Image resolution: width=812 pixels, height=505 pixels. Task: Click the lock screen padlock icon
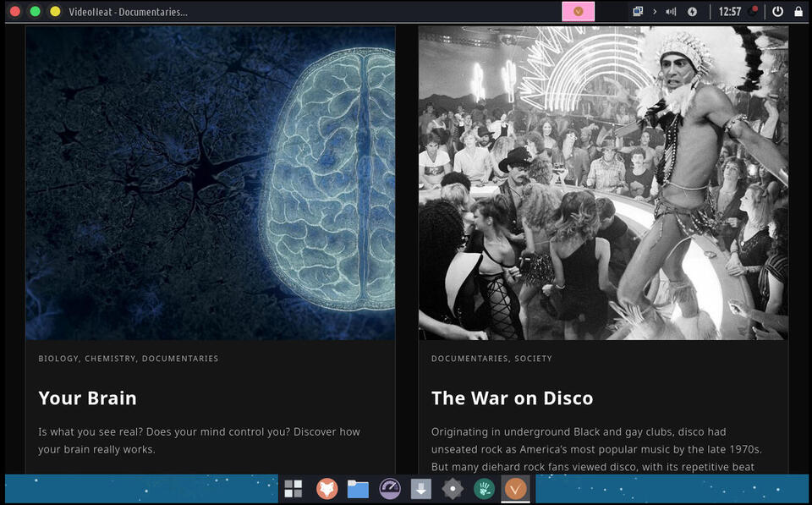[798, 12]
